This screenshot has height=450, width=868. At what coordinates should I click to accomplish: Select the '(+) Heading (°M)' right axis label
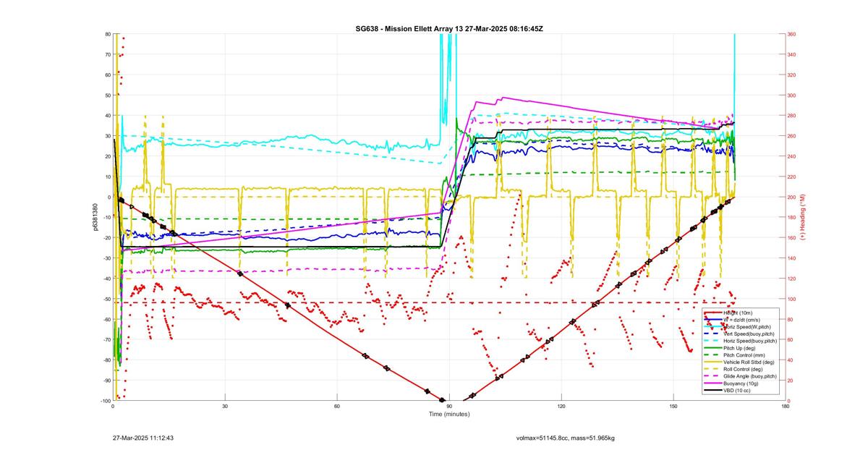[x=803, y=217]
